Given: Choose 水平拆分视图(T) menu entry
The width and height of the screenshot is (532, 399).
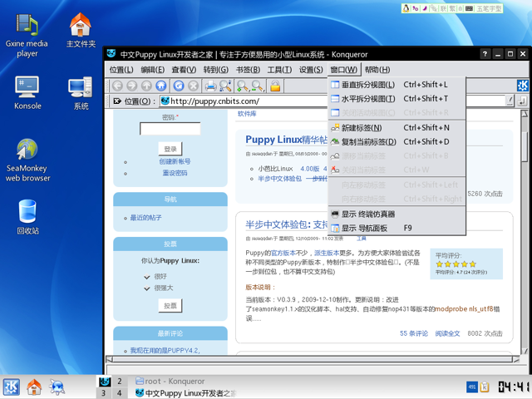Looking at the screenshot, I should 397,99.
